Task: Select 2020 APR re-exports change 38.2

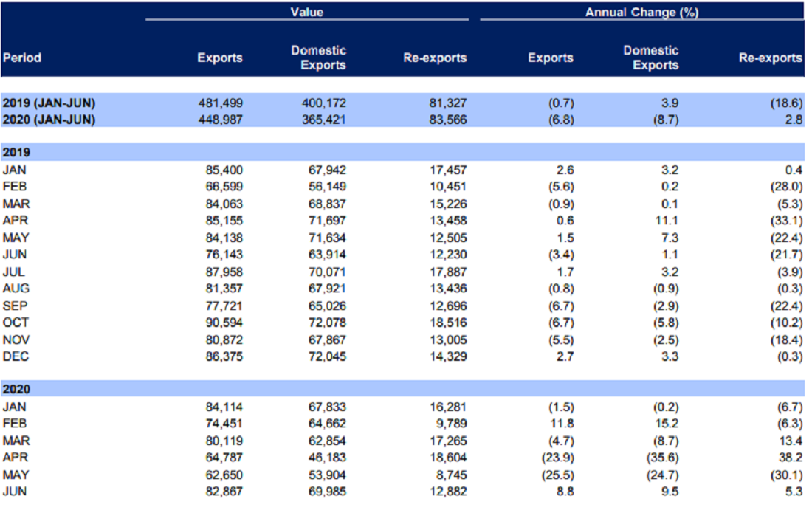Action: pos(792,457)
